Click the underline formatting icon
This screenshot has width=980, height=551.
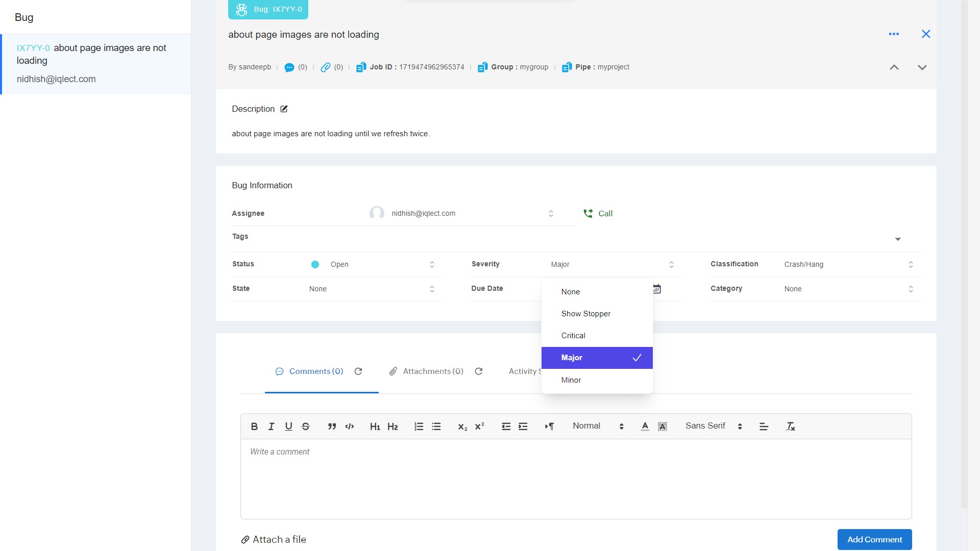pos(288,426)
